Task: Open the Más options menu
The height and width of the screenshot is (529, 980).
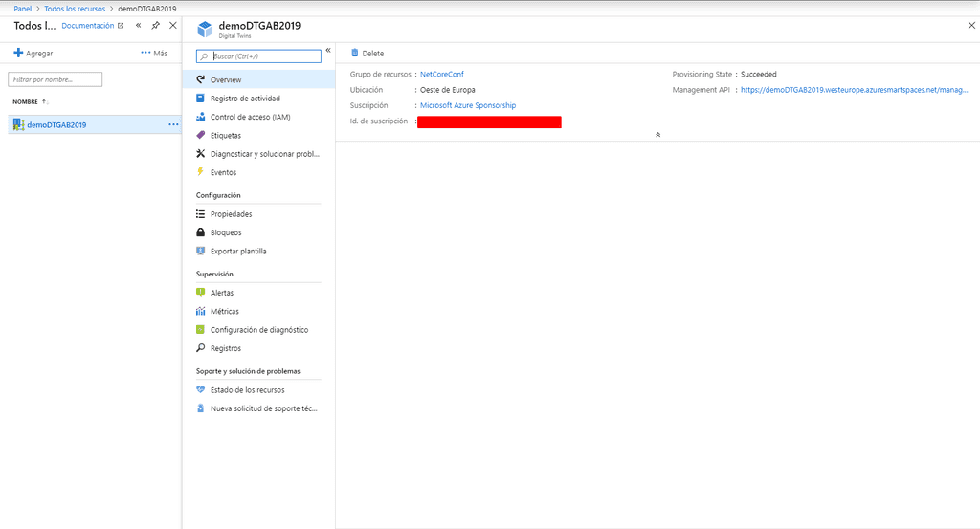Action: [x=153, y=53]
